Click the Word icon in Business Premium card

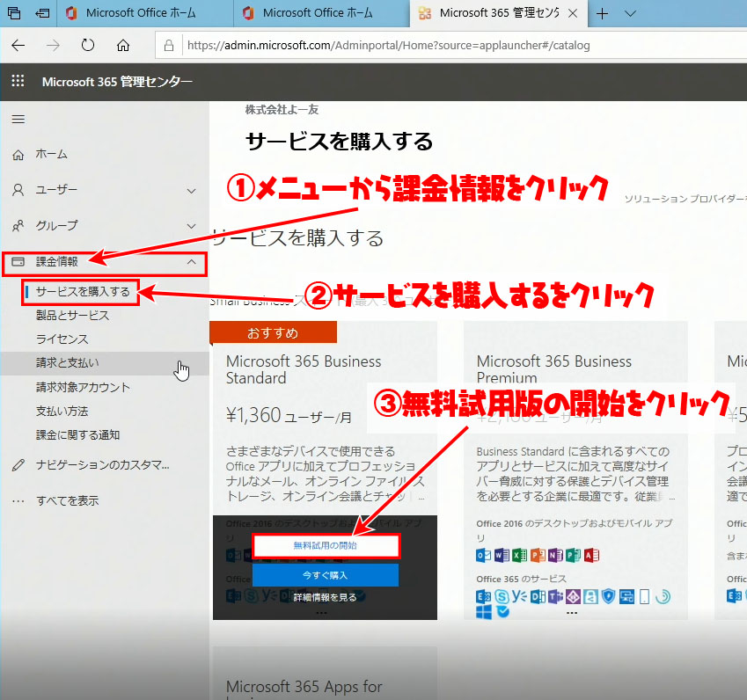[502, 555]
